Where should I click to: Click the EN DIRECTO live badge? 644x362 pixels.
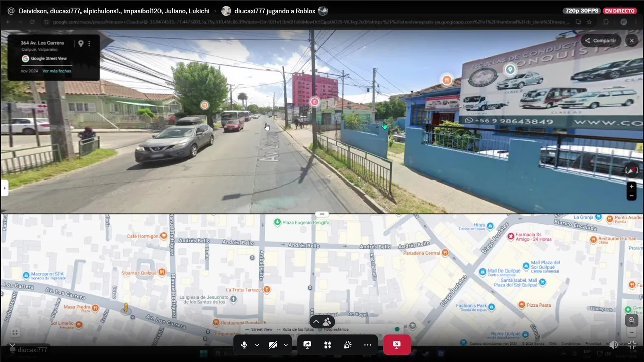(x=620, y=11)
